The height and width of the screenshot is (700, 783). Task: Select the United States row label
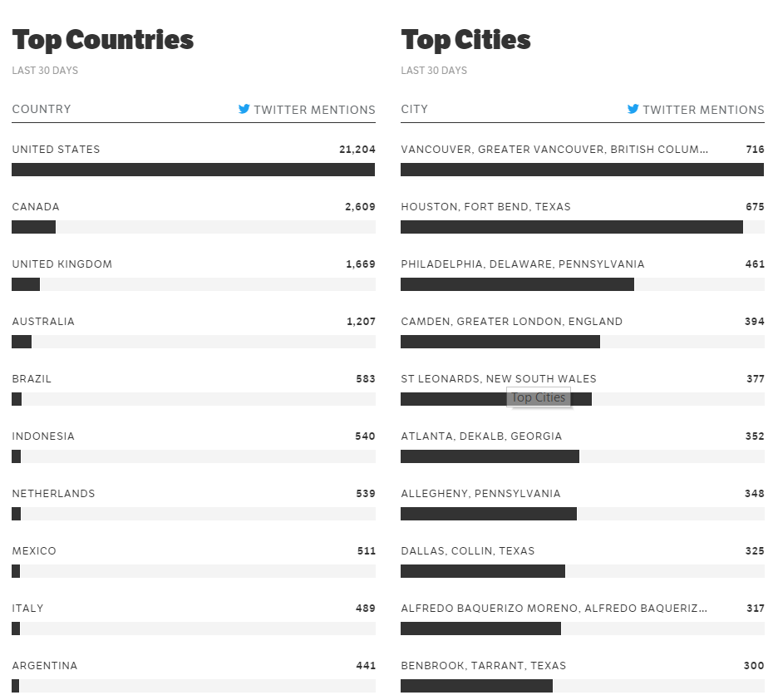[x=56, y=150]
